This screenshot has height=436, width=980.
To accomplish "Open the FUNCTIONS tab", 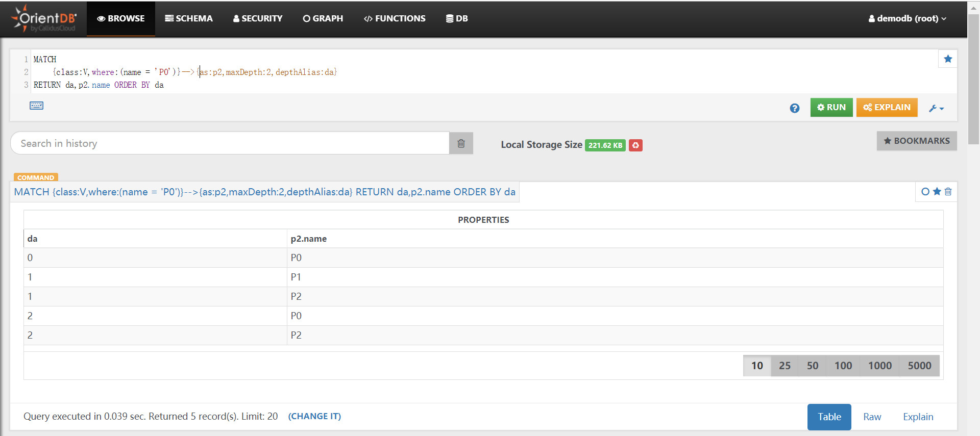I will point(395,18).
